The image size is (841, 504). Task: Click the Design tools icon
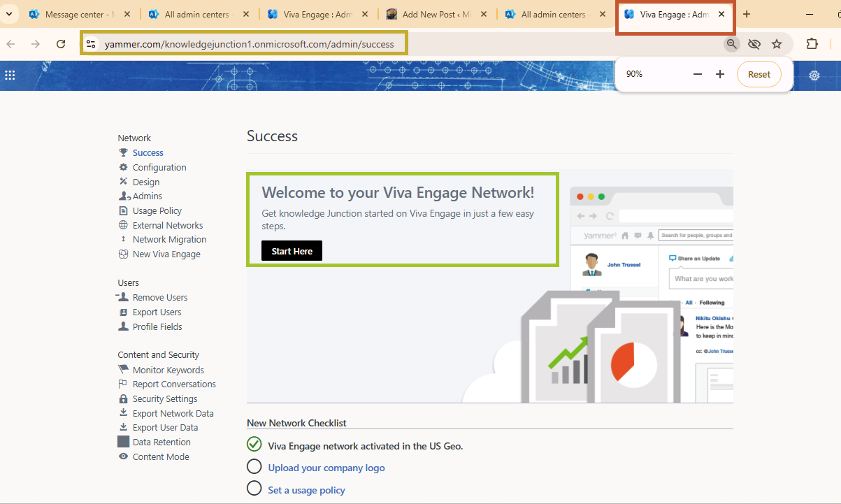(123, 182)
